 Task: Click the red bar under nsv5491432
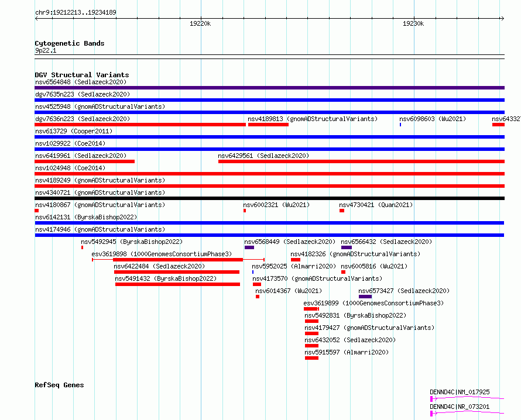click(177, 284)
